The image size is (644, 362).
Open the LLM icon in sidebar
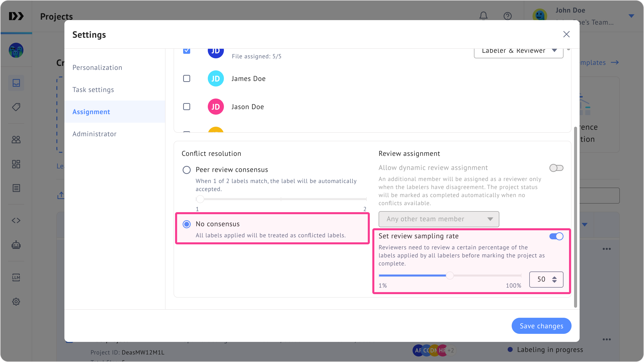tap(16, 277)
